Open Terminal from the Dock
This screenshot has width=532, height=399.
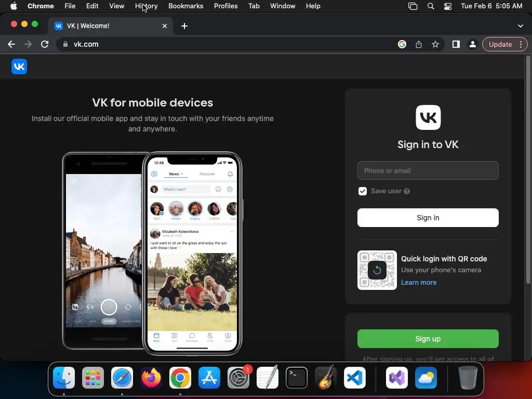[x=297, y=378]
